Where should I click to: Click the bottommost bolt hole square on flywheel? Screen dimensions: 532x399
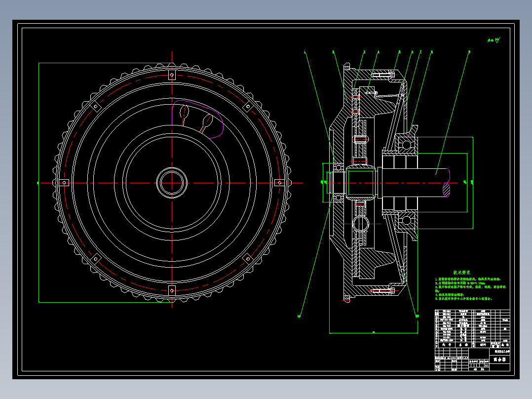(172, 291)
